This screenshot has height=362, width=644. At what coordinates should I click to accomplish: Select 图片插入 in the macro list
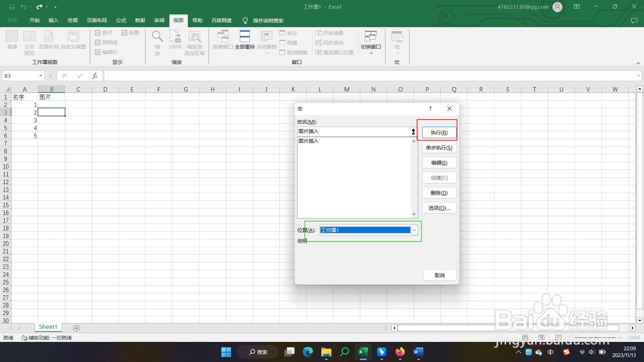tap(309, 141)
